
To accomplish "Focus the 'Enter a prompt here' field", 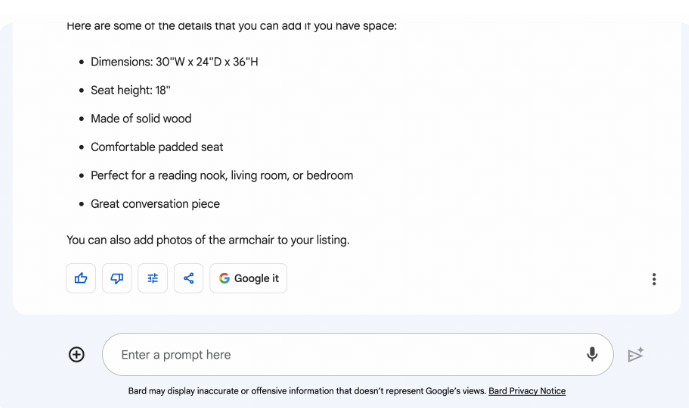I will click(x=340, y=355).
